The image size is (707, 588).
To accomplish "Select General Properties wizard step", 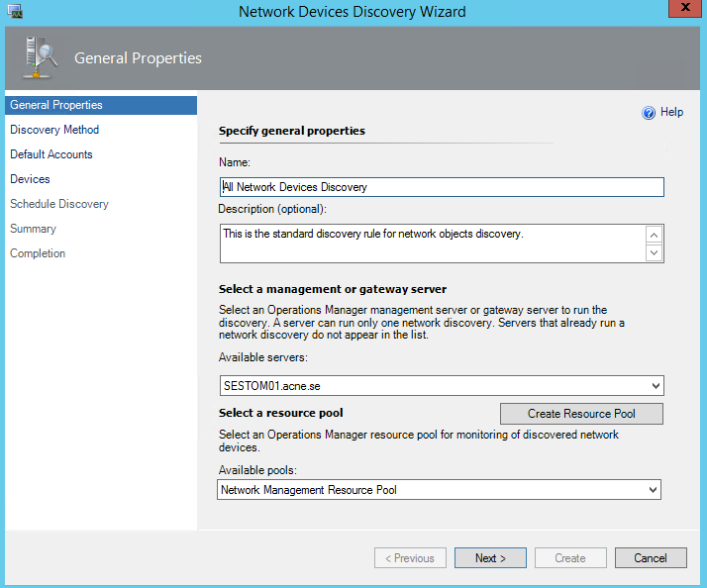I will (x=56, y=105).
